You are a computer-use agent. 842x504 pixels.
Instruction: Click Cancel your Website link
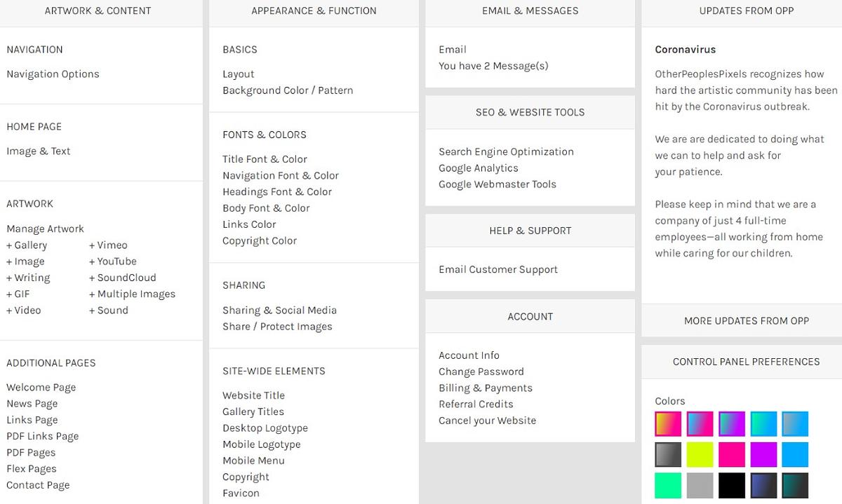pos(487,421)
